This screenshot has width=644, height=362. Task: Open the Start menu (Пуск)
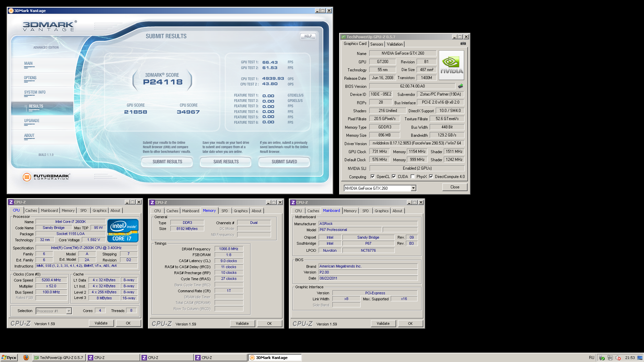coord(9,358)
